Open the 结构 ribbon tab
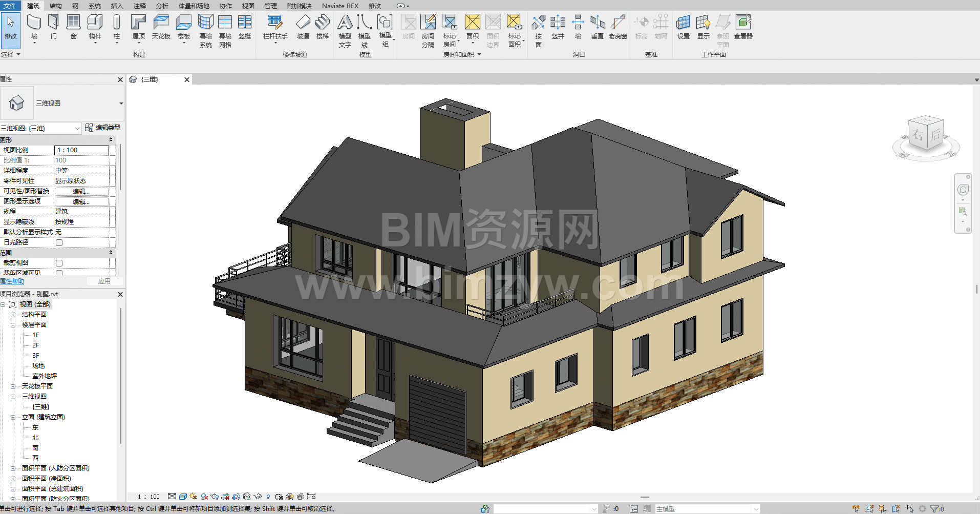The width and height of the screenshot is (980, 514). 55,6
